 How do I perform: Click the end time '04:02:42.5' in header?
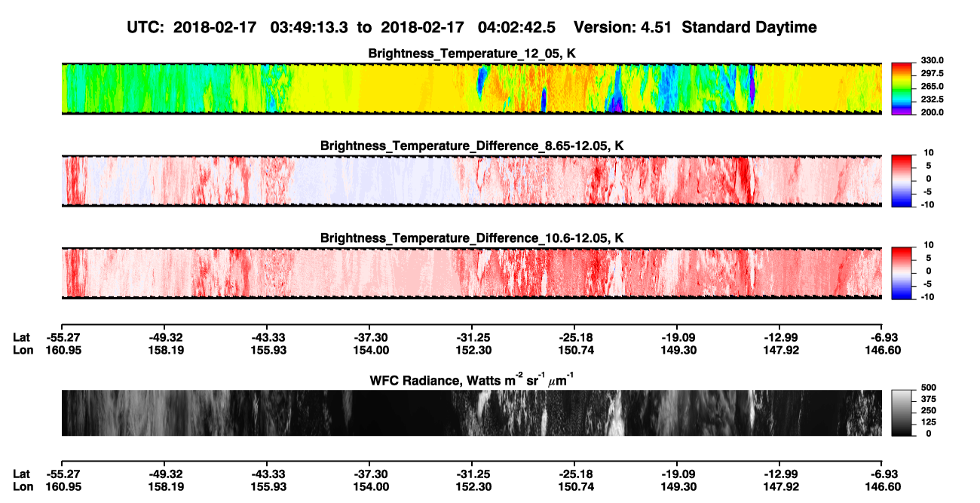517,27
